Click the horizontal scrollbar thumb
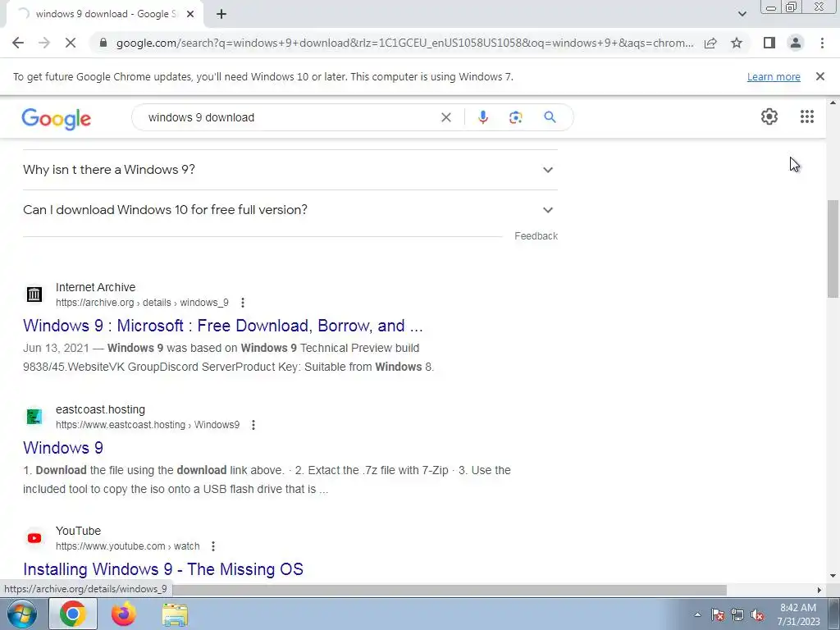The height and width of the screenshot is (630, 840). (x=449, y=590)
